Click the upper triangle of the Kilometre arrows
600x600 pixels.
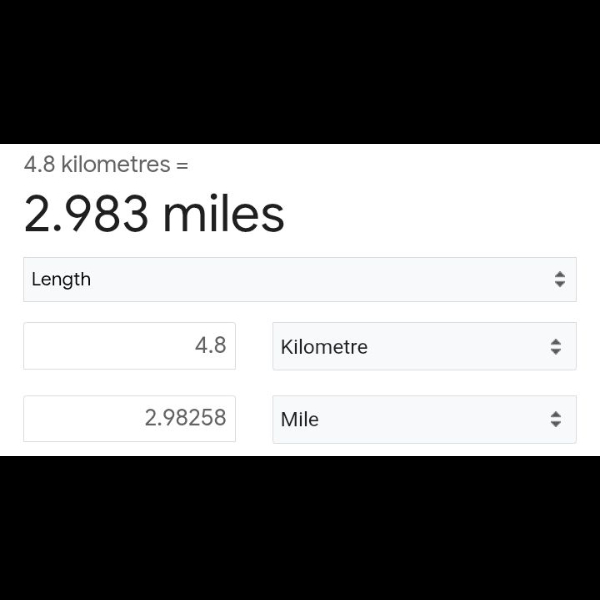[556, 342]
